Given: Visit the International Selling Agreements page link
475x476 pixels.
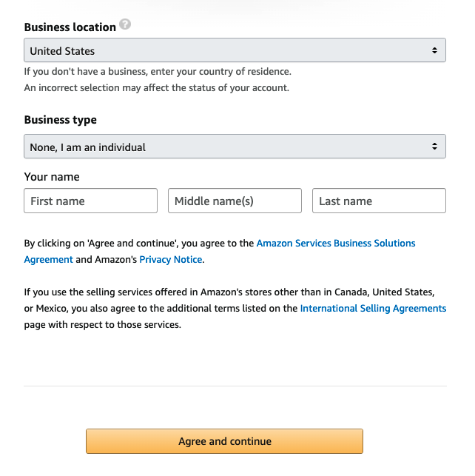Looking at the screenshot, I should 373,308.
